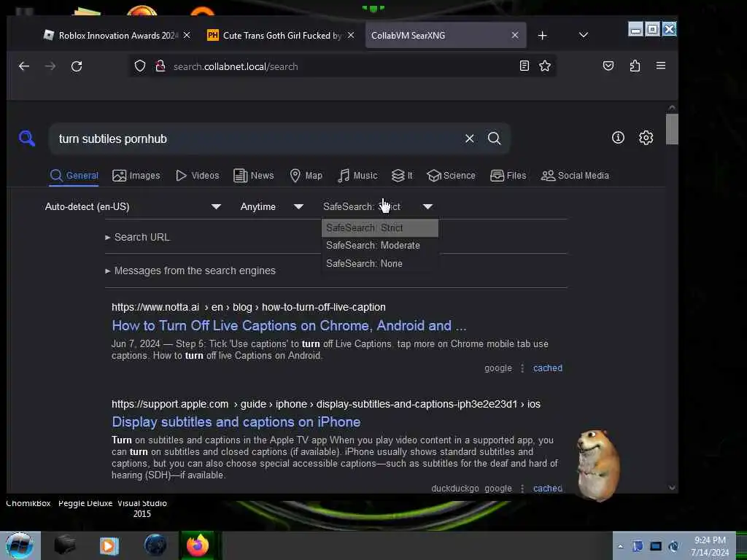The image size is (747, 560).
Task: Clear the search query with X
Action: (469, 138)
